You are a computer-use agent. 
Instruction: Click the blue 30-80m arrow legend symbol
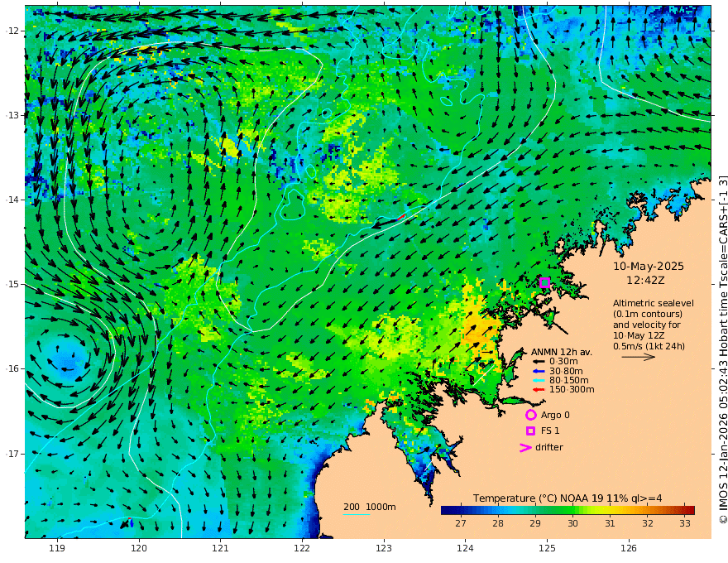538,371
